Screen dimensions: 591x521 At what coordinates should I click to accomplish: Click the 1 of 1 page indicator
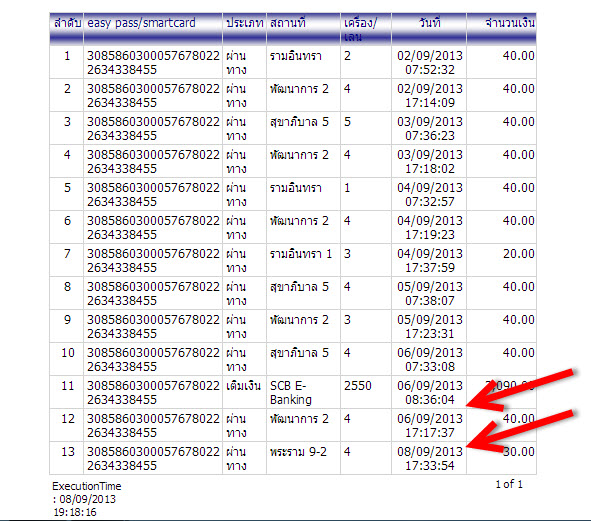click(x=509, y=484)
